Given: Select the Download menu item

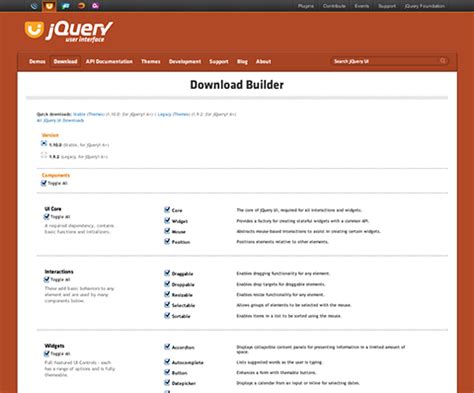Looking at the screenshot, I should [65, 62].
